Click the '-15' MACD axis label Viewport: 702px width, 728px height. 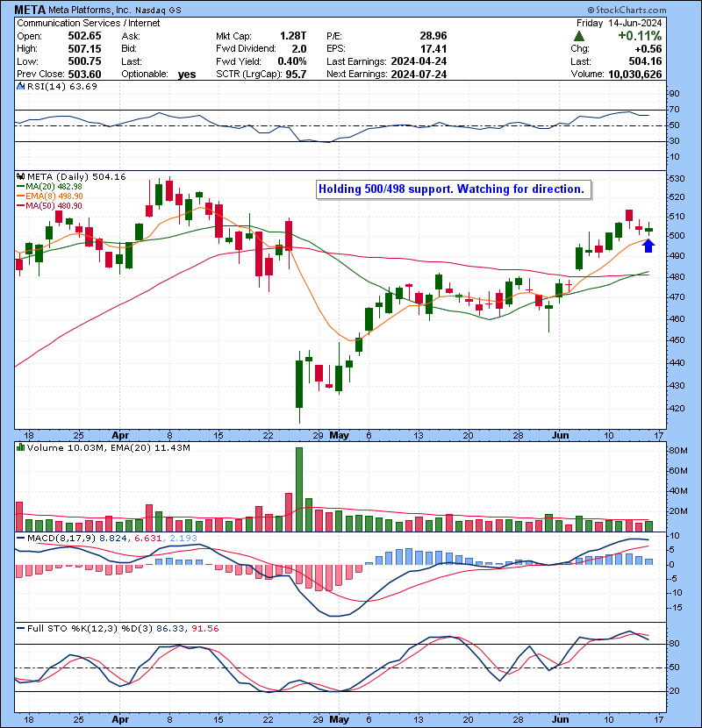tap(675, 607)
